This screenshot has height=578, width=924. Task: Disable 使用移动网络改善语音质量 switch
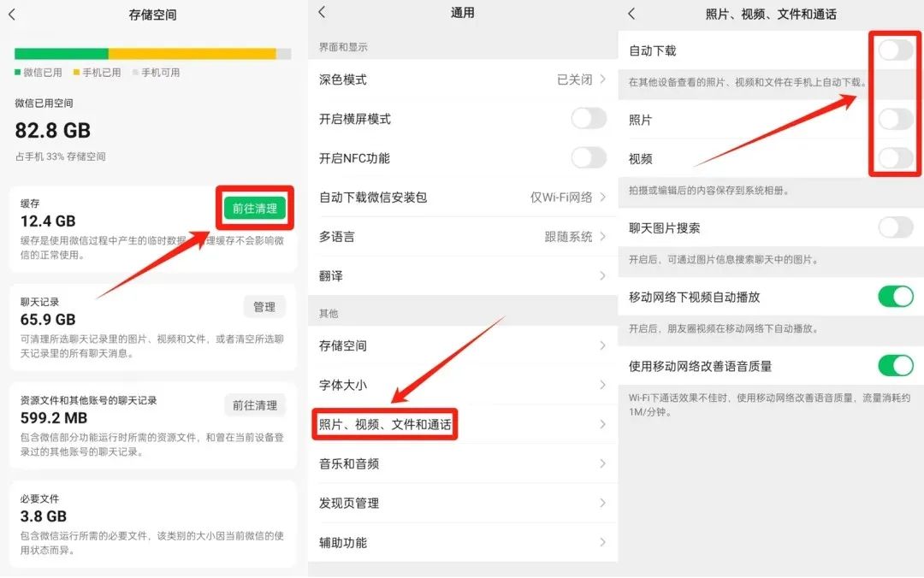[896, 366]
